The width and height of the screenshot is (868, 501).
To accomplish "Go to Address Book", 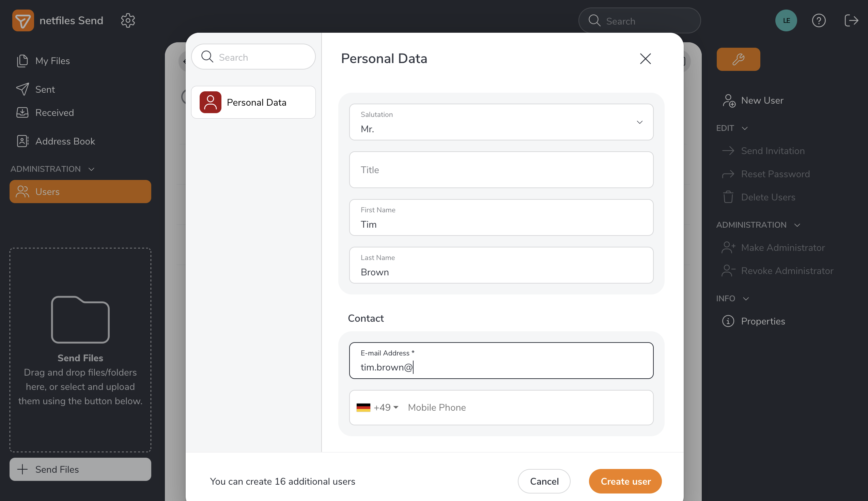I will click(x=65, y=141).
